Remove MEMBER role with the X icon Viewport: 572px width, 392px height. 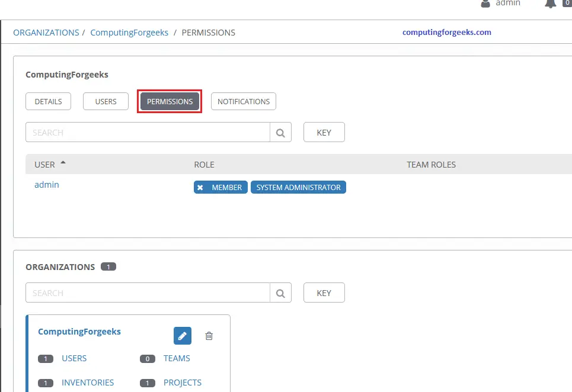coord(200,188)
